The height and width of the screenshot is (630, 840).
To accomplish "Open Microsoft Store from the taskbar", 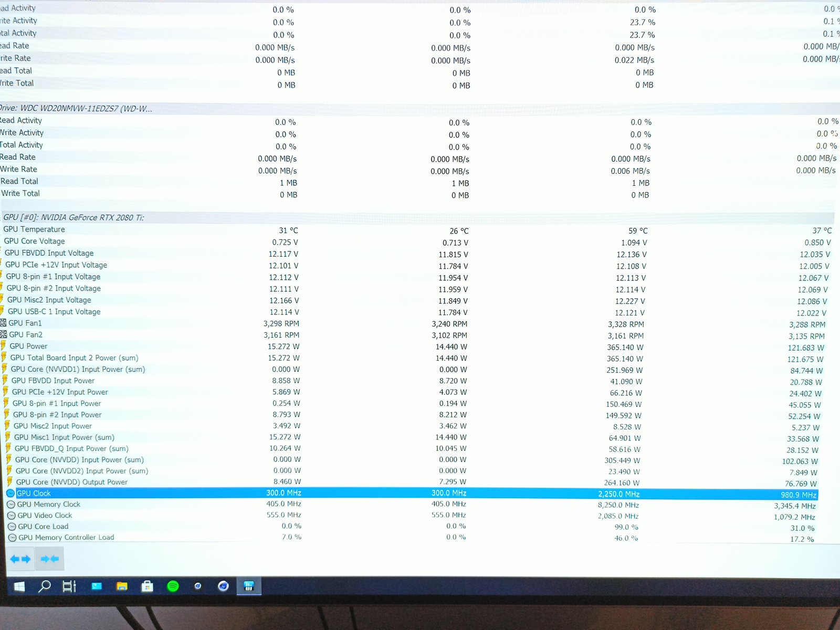I will coord(148,586).
